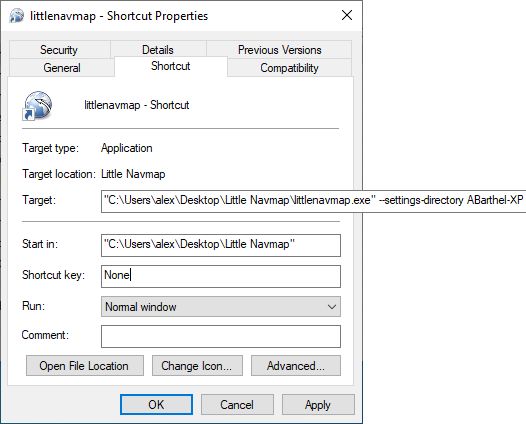
Task: Click Apply to save changes
Action: tap(318, 405)
